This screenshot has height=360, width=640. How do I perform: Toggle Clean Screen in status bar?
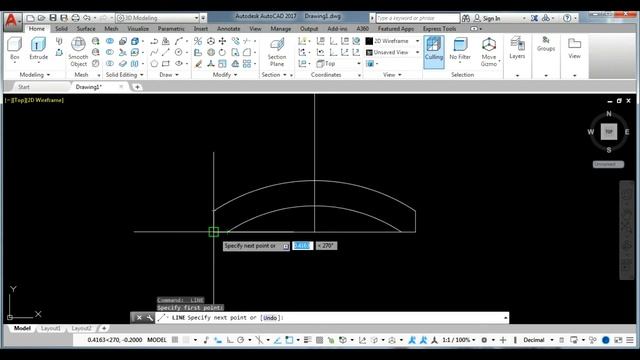[x=618, y=340]
